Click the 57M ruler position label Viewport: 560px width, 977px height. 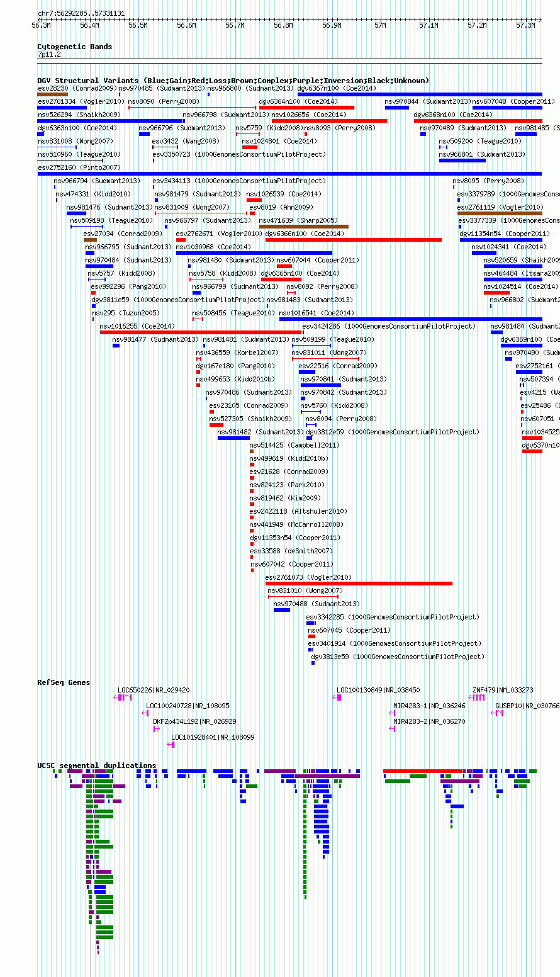(x=380, y=25)
